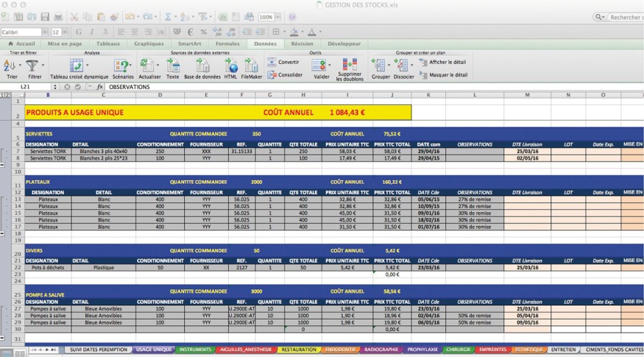This screenshot has height=357, width=644.
Task: Click the Rechercher search field
Action: [624, 17]
